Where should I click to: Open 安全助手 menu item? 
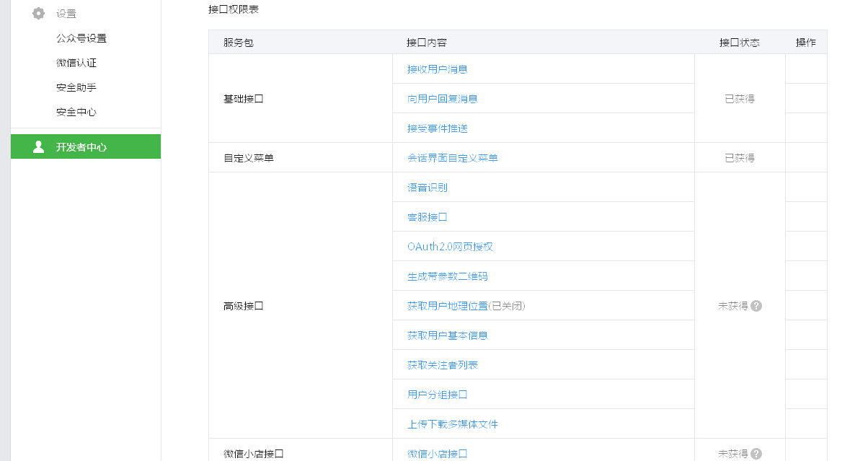76,87
